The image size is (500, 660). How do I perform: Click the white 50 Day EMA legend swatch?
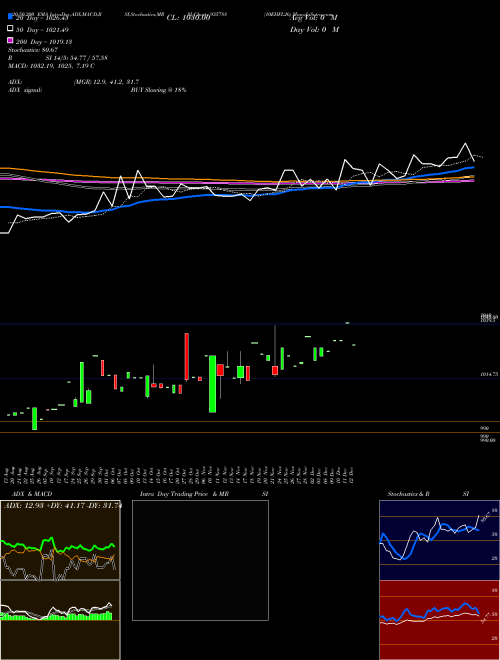(x=11, y=29)
